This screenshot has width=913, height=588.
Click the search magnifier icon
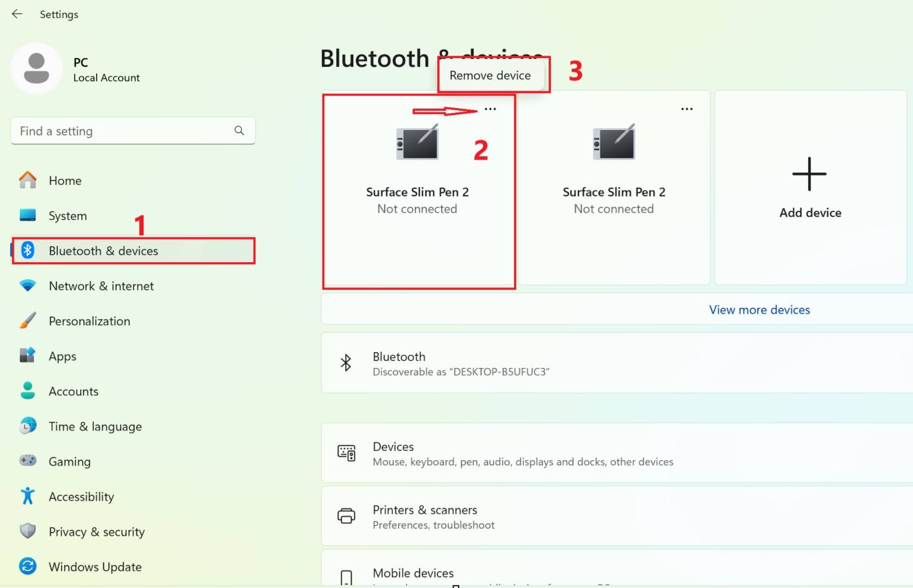click(x=239, y=131)
